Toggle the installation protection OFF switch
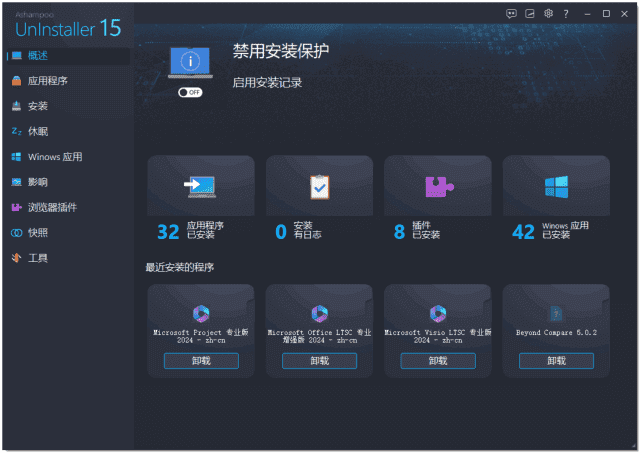The width and height of the screenshot is (640, 453). click(x=189, y=92)
